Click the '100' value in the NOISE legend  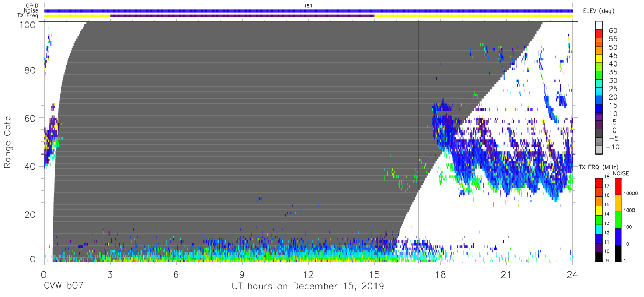pyautogui.click(x=629, y=227)
